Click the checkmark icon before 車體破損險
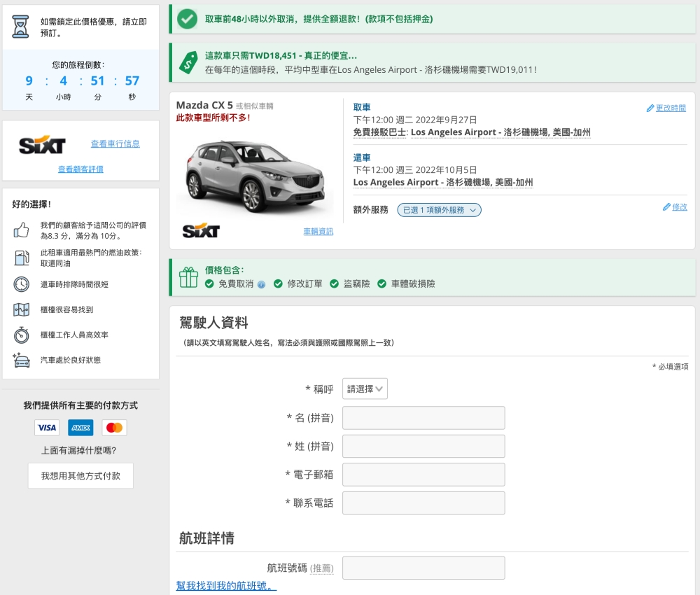The height and width of the screenshot is (595, 700). click(x=381, y=284)
